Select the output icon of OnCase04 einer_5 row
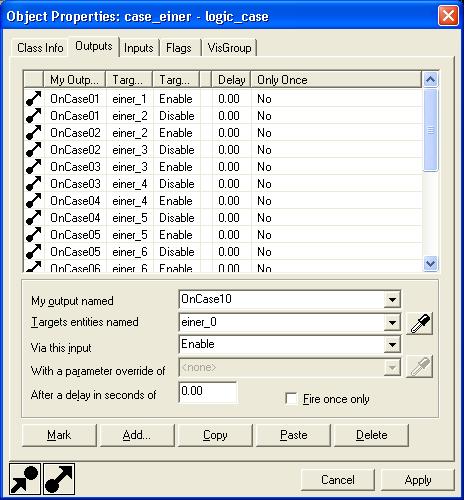Screen dimensions: 465x500 (34, 218)
